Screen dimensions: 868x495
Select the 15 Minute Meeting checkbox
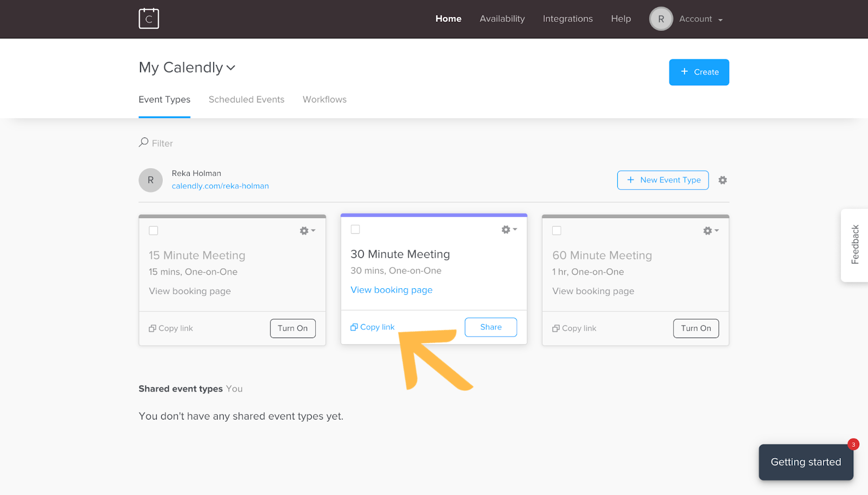[154, 230]
